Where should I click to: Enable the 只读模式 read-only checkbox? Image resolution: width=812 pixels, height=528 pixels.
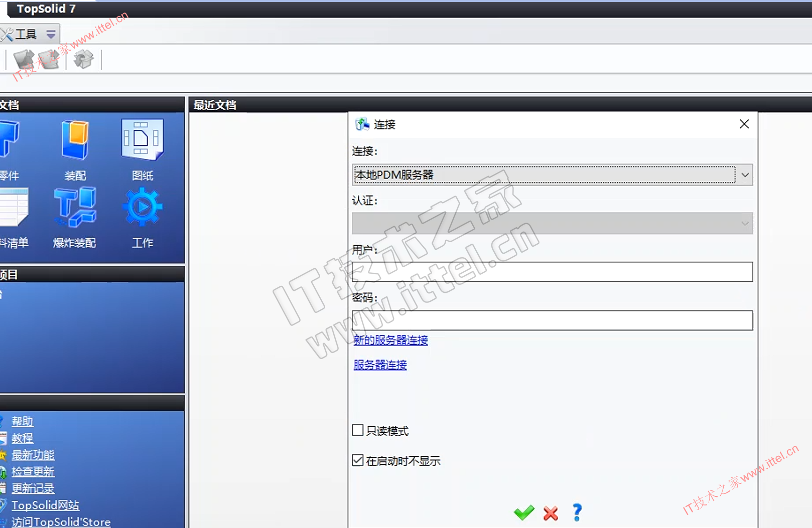coord(358,430)
